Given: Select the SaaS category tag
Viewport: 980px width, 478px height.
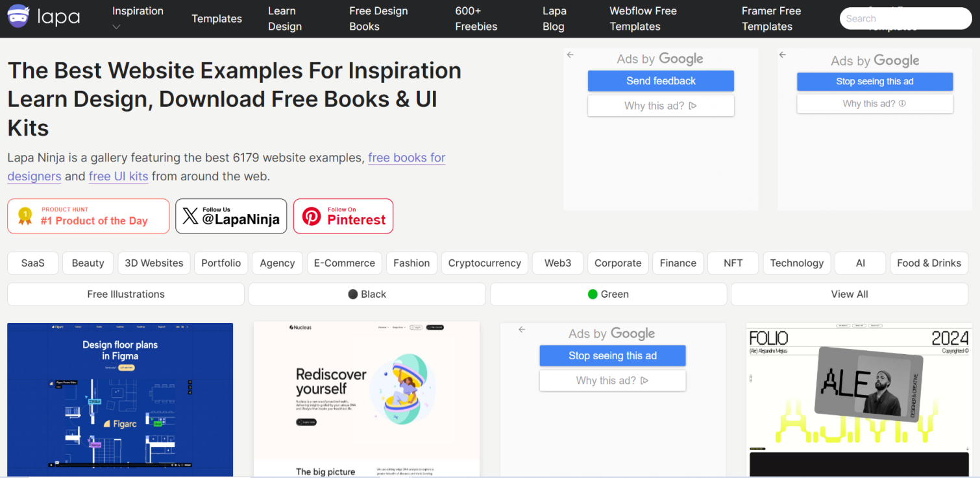Looking at the screenshot, I should coord(33,263).
